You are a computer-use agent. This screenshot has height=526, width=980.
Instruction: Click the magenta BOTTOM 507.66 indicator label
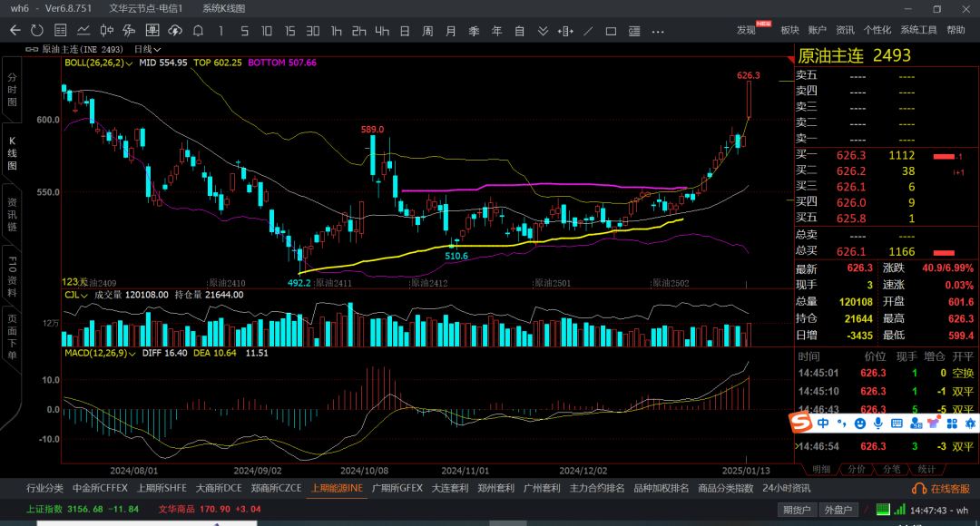(282, 63)
